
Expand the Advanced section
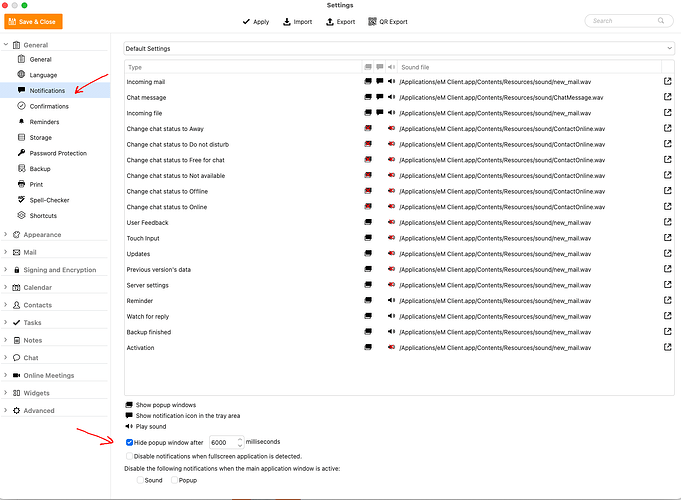(6, 410)
